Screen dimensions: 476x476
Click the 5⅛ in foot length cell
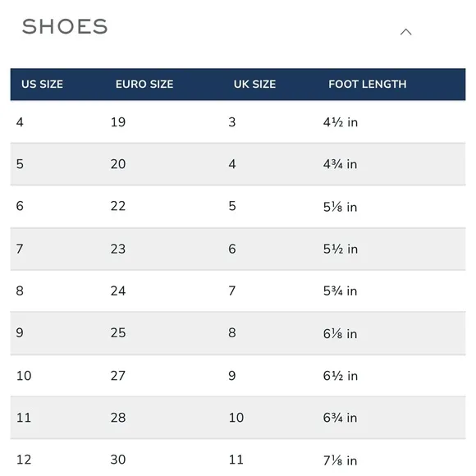tap(340, 207)
